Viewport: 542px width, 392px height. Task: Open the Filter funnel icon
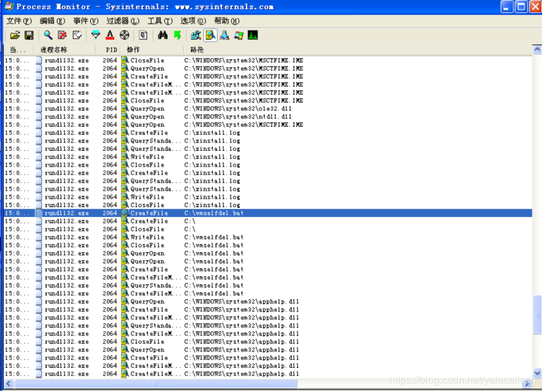(x=96, y=35)
